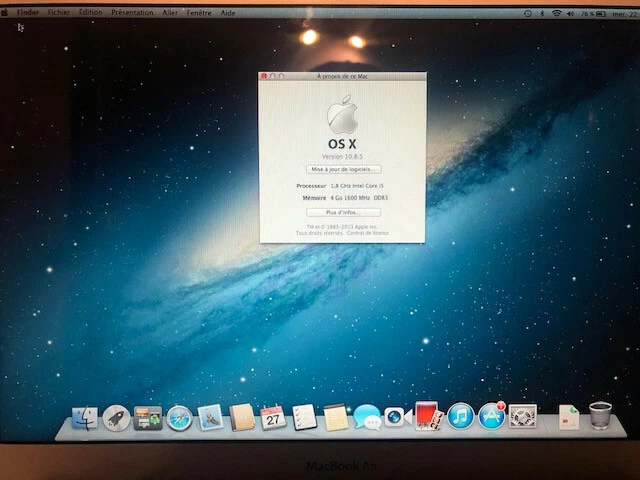
Task: Open the Présentation menu
Action: click(x=132, y=13)
